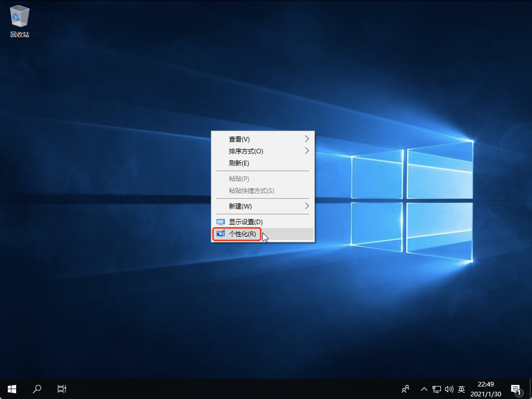Viewport: 532px width, 399px height.
Task: Open the Recycle Bin desktop icon
Action: coord(20,22)
